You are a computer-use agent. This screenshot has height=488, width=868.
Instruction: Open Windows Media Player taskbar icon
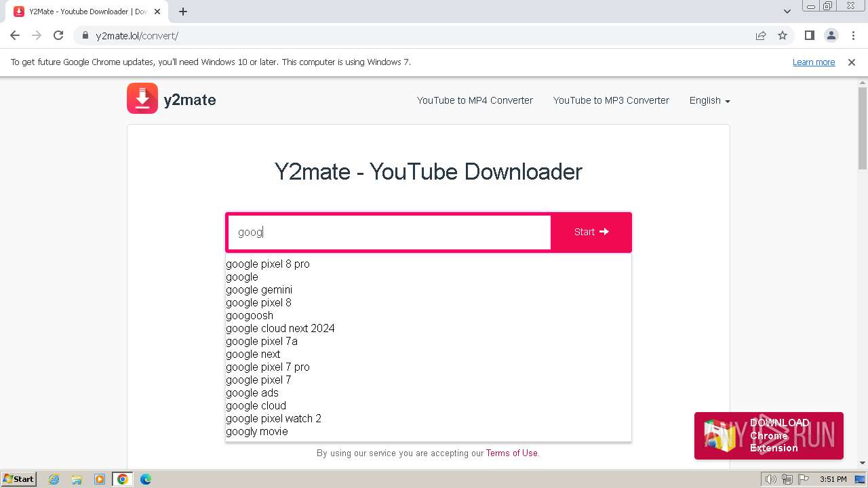[x=100, y=479]
